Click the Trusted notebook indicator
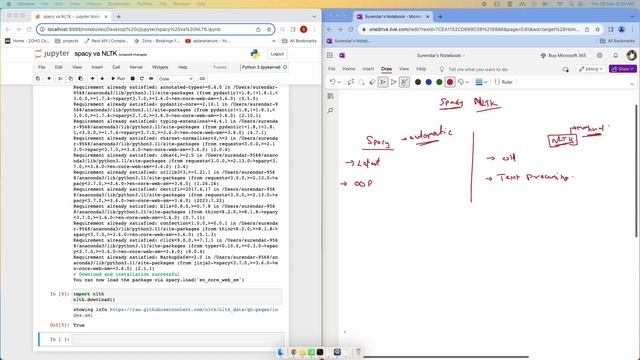The height and width of the screenshot is (360, 640). point(220,67)
